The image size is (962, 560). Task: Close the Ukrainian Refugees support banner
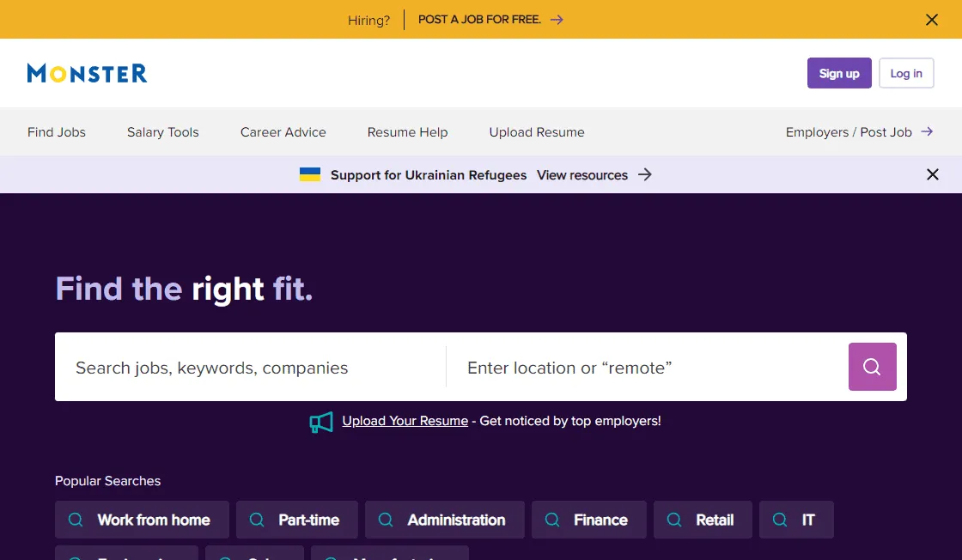pyautogui.click(x=933, y=174)
